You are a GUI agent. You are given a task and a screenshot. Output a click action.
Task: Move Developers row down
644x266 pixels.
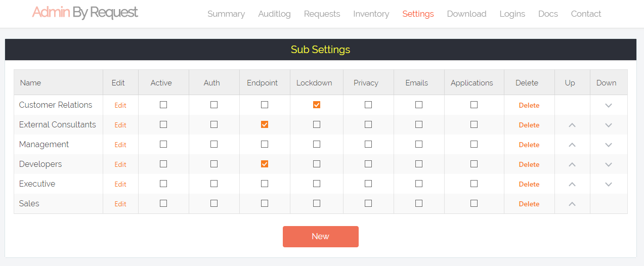pos(609,164)
